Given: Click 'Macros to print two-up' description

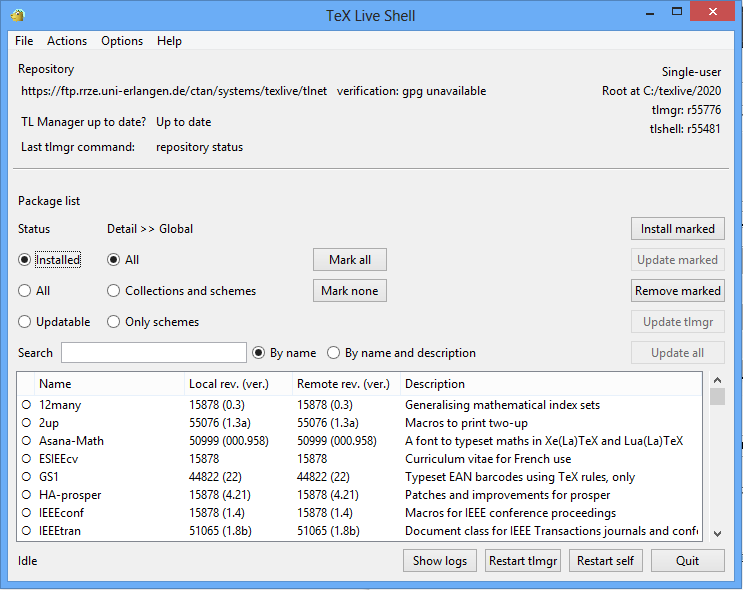Looking at the screenshot, I should pyautogui.click(x=466, y=423).
